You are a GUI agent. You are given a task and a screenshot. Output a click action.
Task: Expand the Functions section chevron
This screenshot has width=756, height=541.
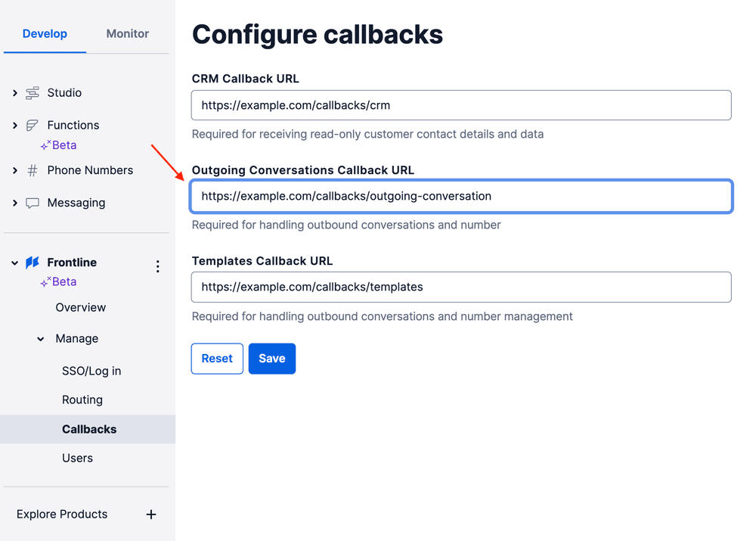pos(15,126)
